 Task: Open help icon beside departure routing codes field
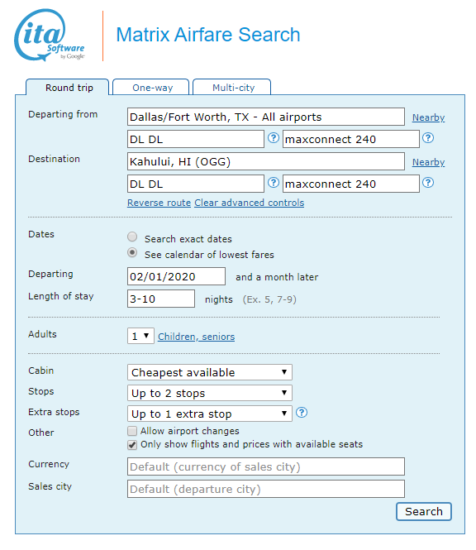pos(273,138)
